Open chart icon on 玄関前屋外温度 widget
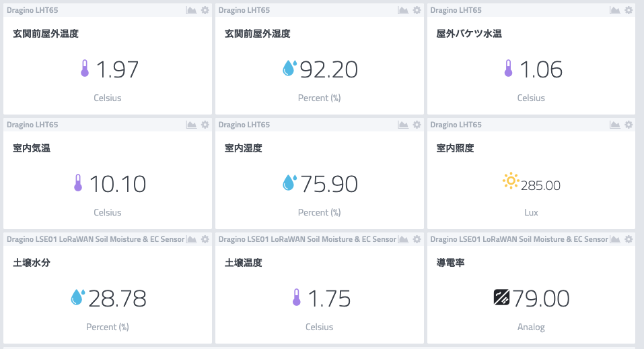 point(191,10)
